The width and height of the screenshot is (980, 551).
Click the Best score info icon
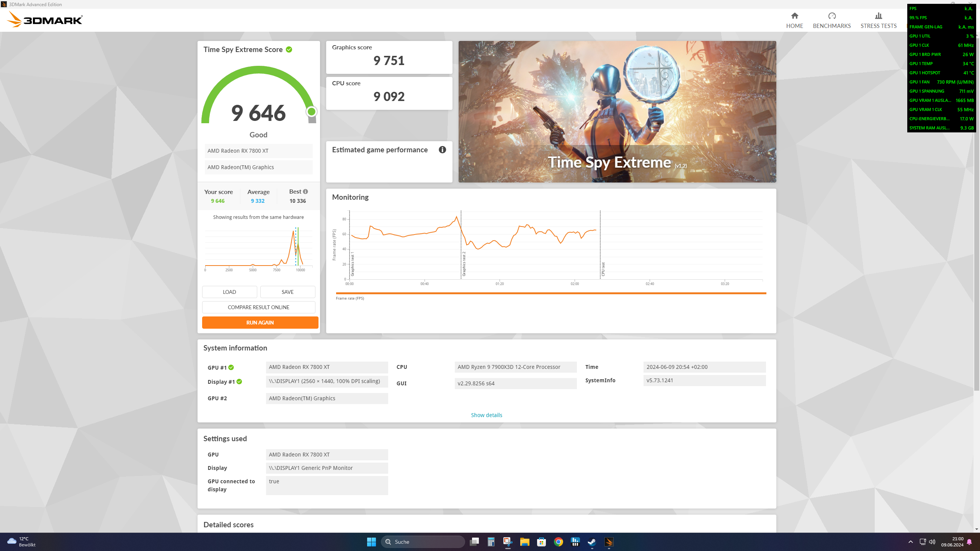click(305, 191)
